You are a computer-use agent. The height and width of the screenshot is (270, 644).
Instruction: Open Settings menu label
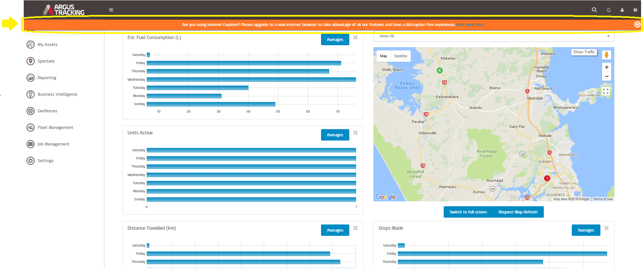[x=46, y=161]
